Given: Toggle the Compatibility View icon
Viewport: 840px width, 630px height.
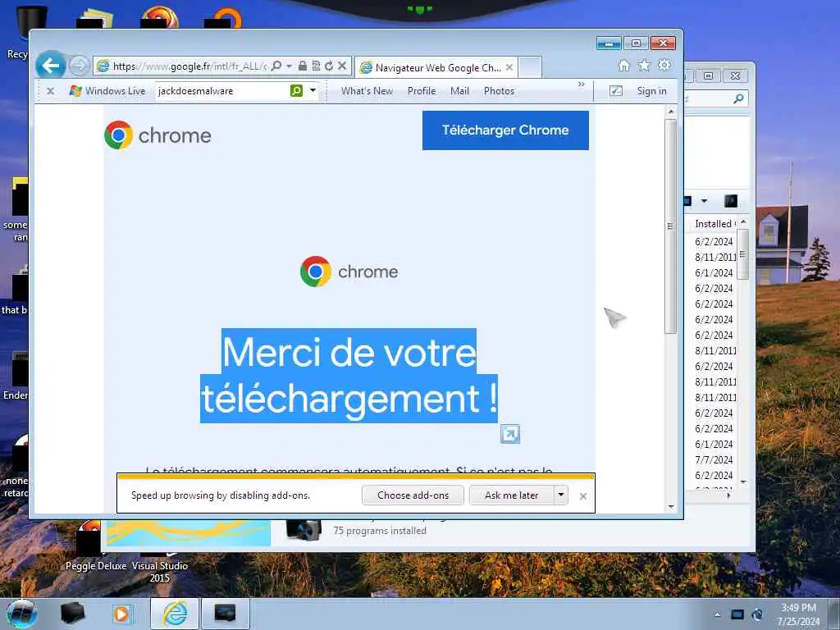Looking at the screenshot, I should tap(316, 66).
